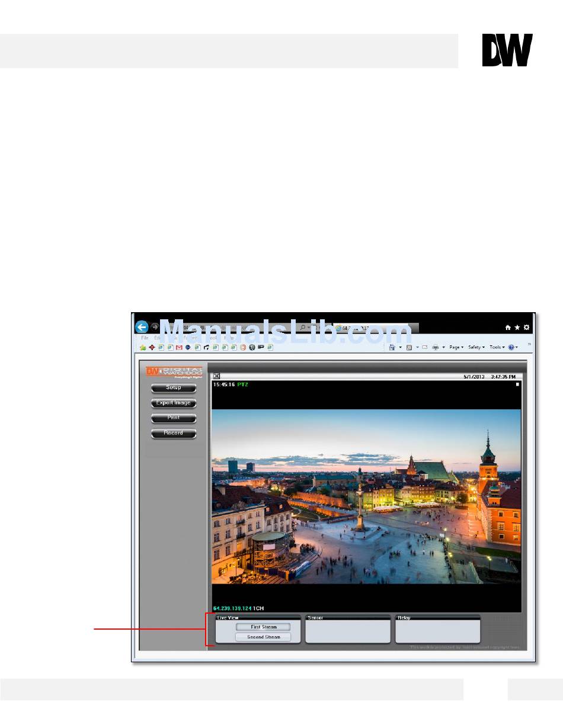The height and width of the screenshot is (728, 563).
Task: Click the command bar Home icon
Action: coord(392,348)
